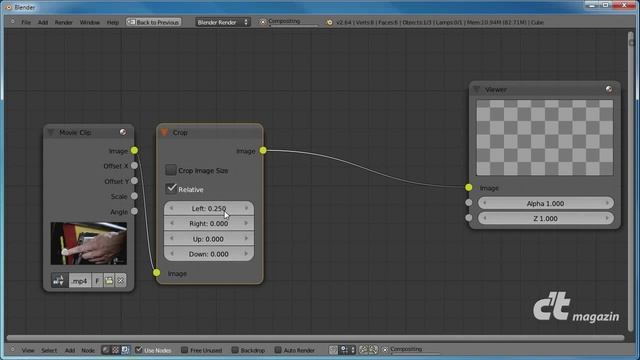Click the Viewer Z input socket
The height and width of the screenshot is (360, 640).
469,218
